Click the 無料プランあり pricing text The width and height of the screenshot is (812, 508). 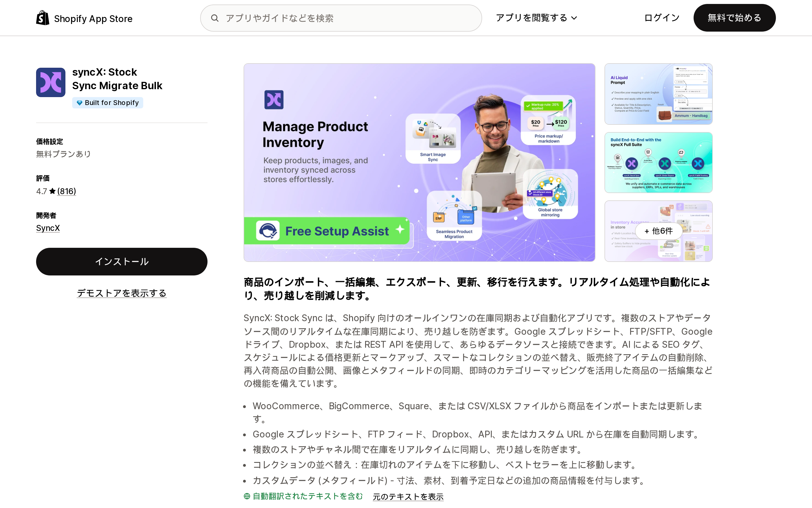tap(64, 154)
